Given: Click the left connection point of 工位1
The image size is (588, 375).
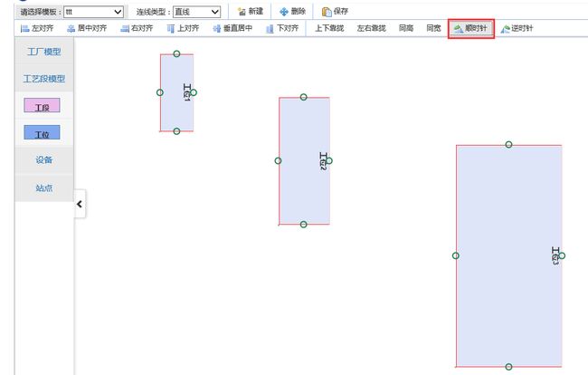Looking at the screenshot, I should coord(160,92).
